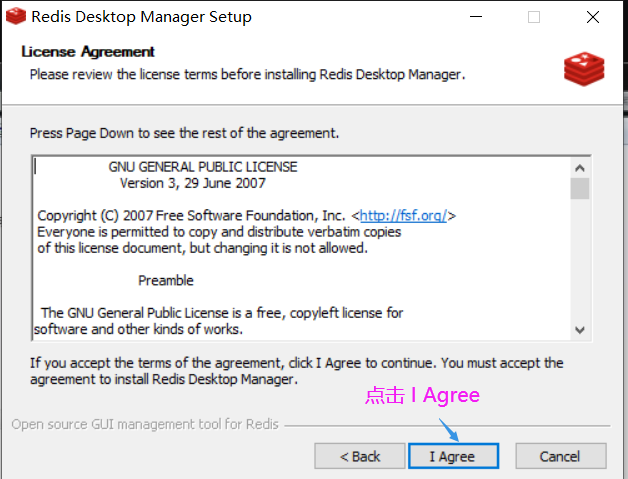This screenshot has width=628, height=479.
Task: Click 'software and other kinds of works' line
Action: (x=138, y=329)
